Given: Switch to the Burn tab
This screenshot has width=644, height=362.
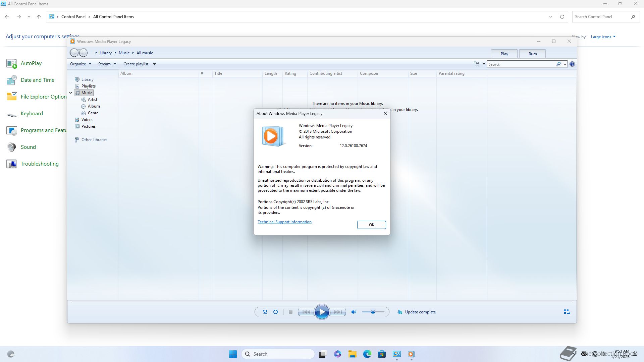Looking at the screenshot, I should [x=532, y=54].
